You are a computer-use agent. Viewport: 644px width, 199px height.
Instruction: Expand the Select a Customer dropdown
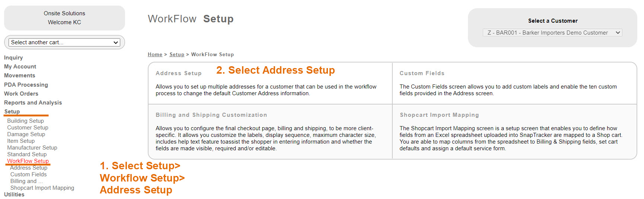point(552,33)
